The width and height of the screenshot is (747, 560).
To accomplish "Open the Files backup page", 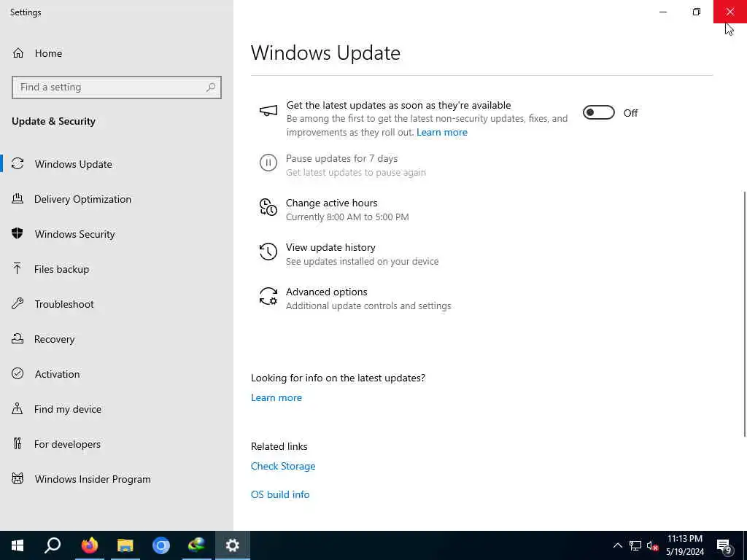I will tap(117, 269).
